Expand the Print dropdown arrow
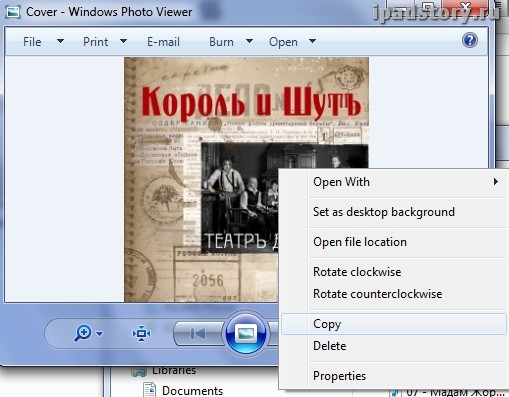The image size is (509, 397). 123,41
